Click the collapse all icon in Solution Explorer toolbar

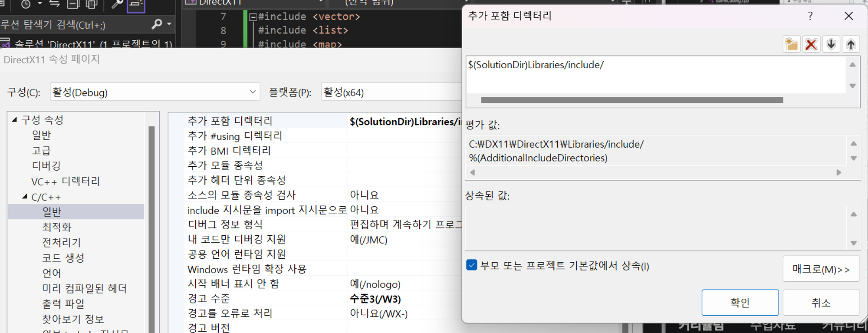point(73,4)
